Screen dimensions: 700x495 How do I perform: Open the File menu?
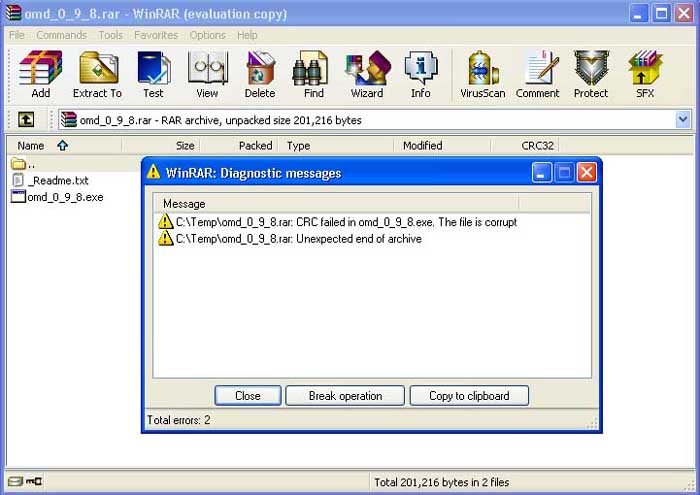(17, 35)
